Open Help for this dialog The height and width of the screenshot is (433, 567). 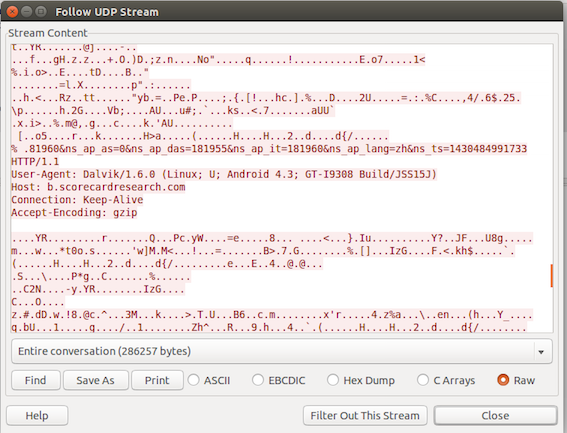click(x=37, y=415)
